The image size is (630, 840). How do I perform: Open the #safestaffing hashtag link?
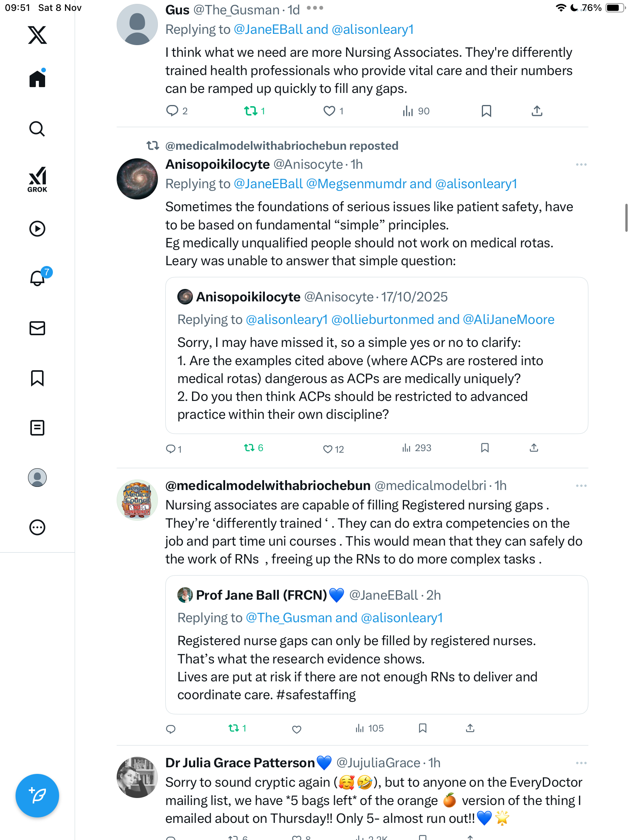click(316, 695)
